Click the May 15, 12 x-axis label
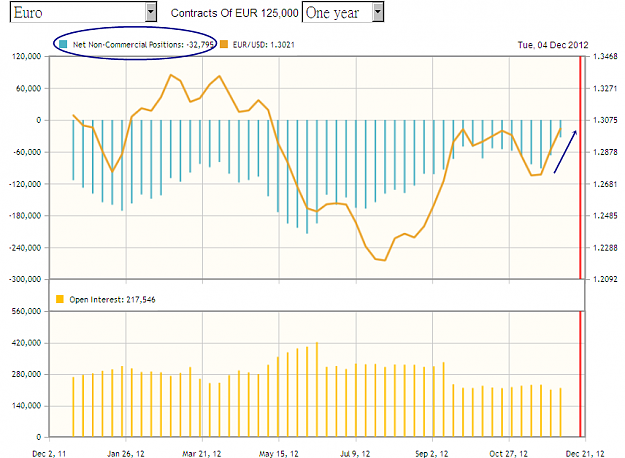 (279, 454)
